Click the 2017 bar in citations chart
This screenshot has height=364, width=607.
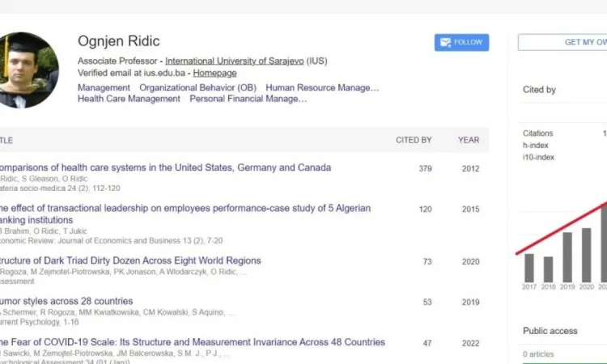pos(529,268)
